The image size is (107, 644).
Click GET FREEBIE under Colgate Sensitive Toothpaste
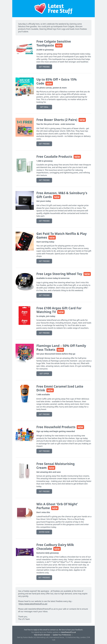click(44, 67)
